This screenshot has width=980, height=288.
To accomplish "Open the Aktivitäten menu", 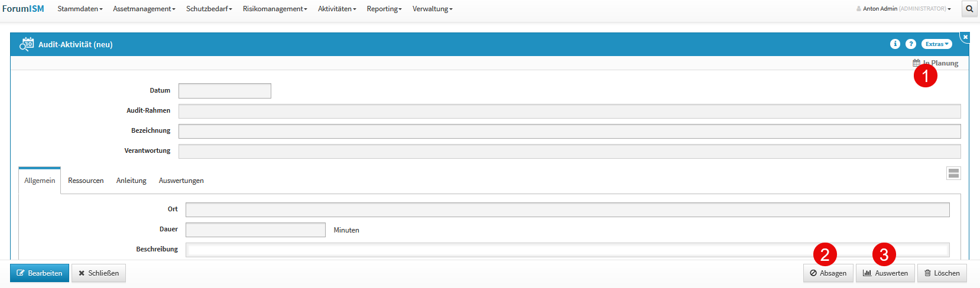I will coord(337,9).
